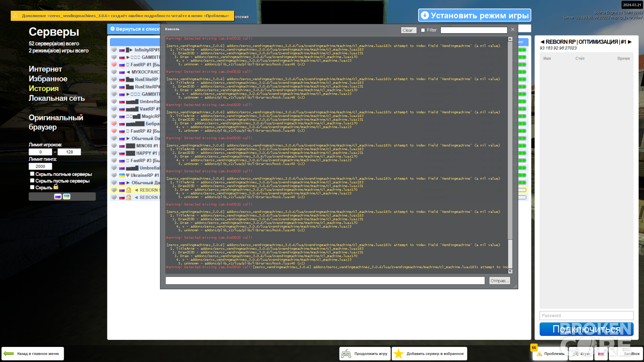Open Игры mounted games menu
Image resolution: width=644 pixels, height=362 pixels.
coord(581,354)
